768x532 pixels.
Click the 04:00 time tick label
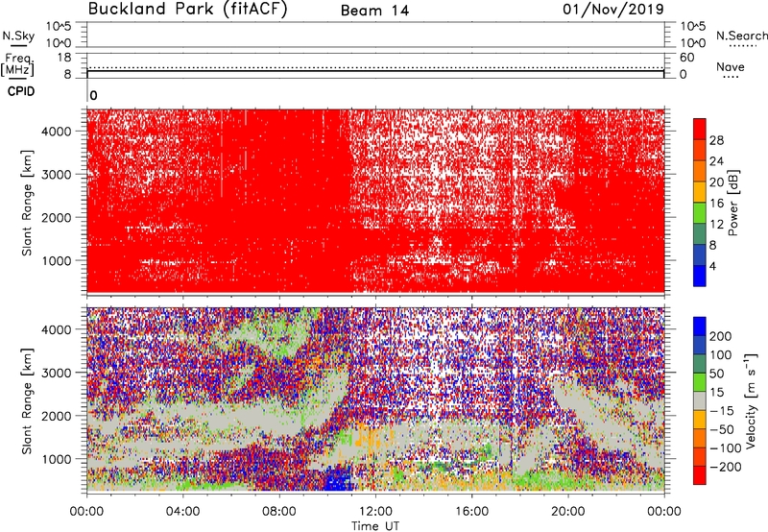tap(182, 512)
